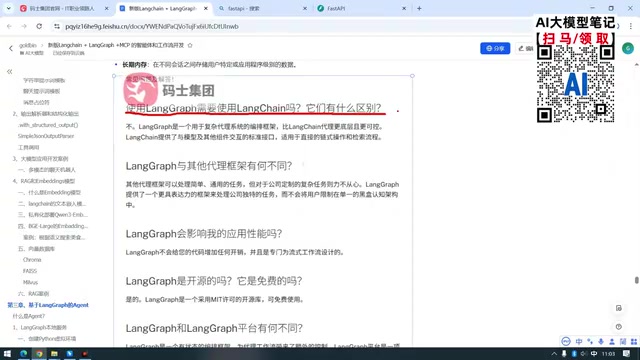Close the FastAPI tab
Screen dimensions: 640x360
point(404,8)
